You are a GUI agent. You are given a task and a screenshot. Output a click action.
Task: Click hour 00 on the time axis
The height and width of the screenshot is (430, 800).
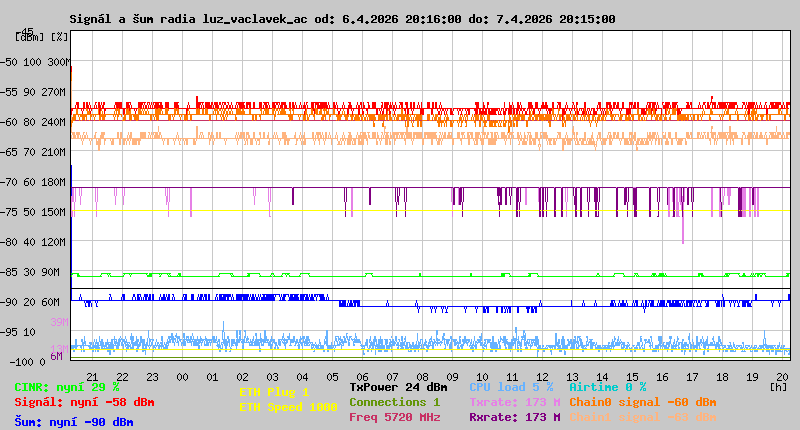(x=182, y=376)
